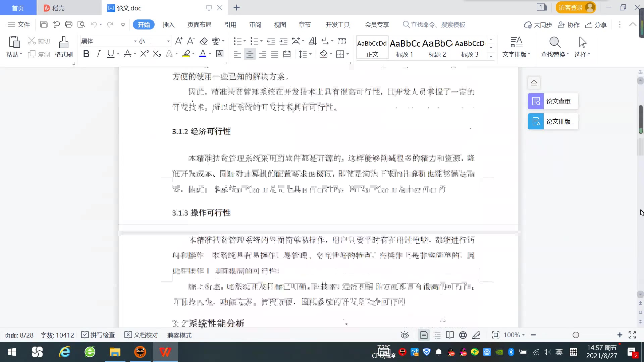Click the 论文查重 button in side panel
644x362 pixels.
point(553,101)
